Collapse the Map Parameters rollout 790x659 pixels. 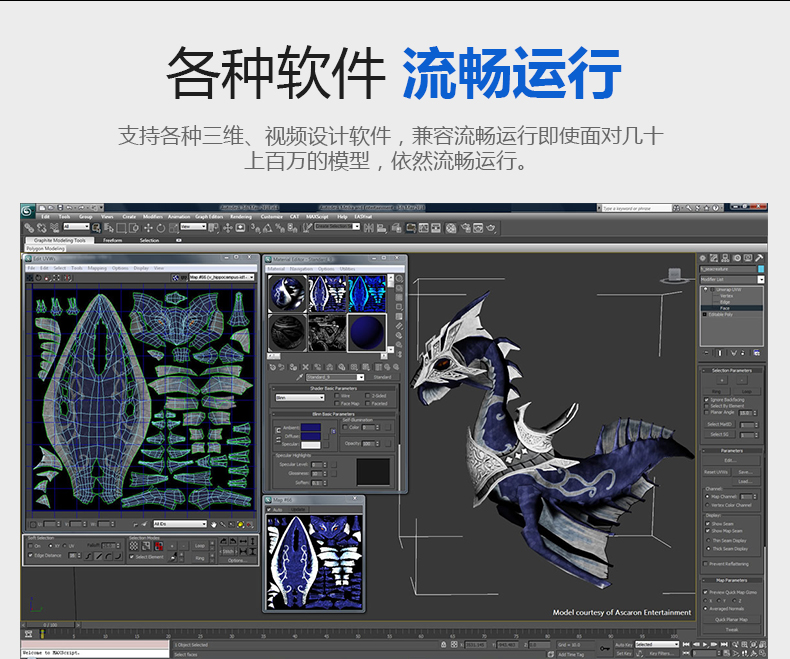(732, 580)
